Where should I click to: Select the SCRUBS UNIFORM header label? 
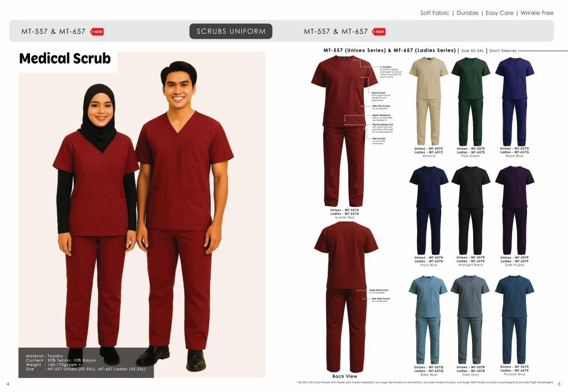[x=231, y=32]
